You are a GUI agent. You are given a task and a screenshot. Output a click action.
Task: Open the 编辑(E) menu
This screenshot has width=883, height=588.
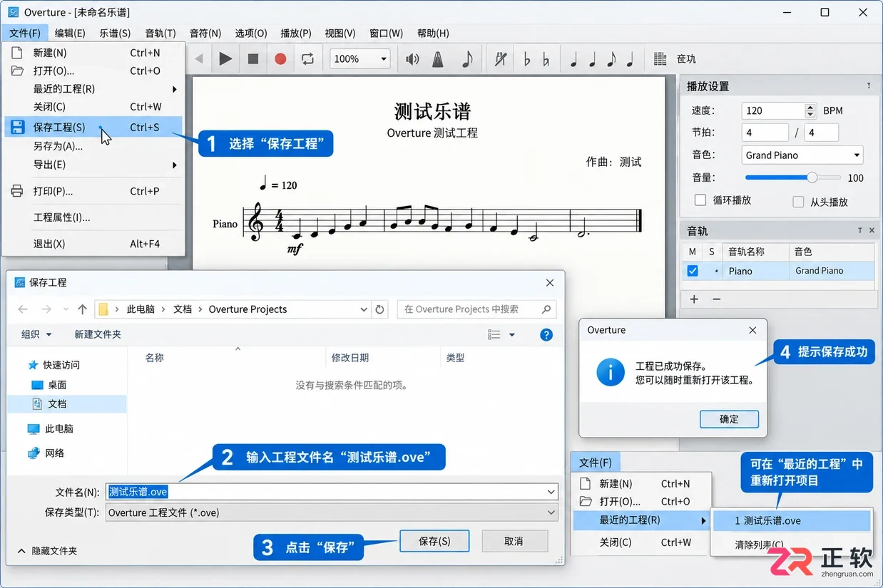70,33
